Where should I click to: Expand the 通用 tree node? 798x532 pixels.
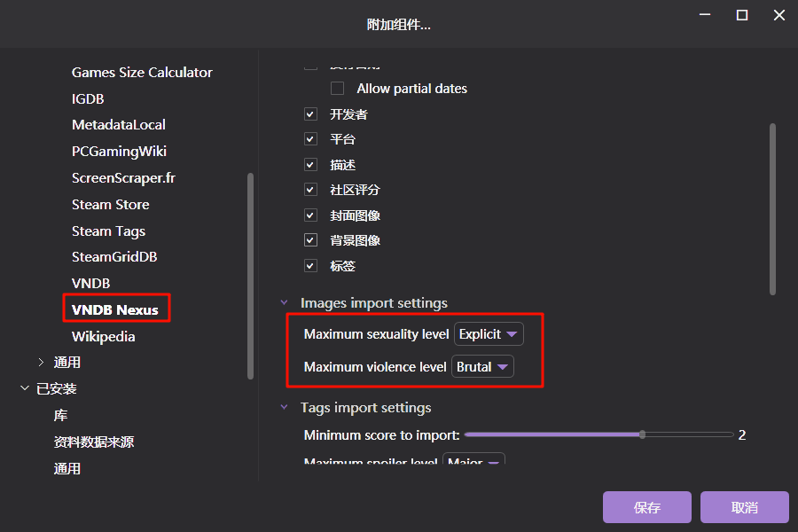pos(41,363)
